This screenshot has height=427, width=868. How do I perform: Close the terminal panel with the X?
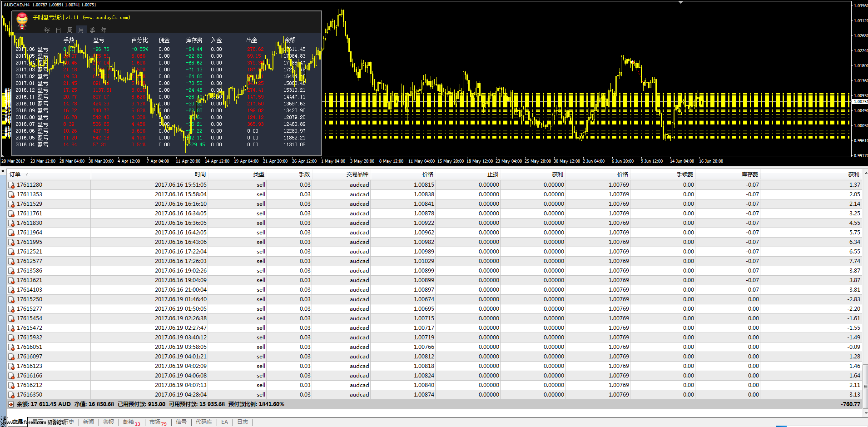(x=3, y=171)
